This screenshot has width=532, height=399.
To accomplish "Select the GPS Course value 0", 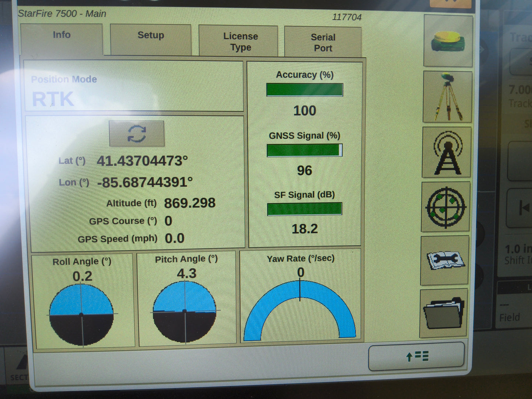I will pos(168,221).
